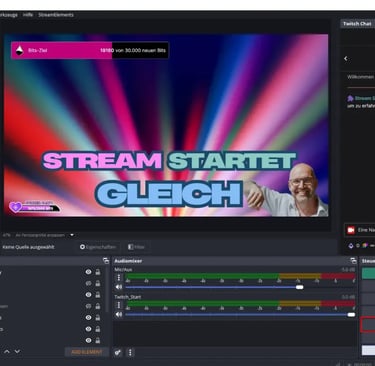Click the ADD ELEMENT button
This screenshot has height=366, width=375.
[x=87, y=352]
